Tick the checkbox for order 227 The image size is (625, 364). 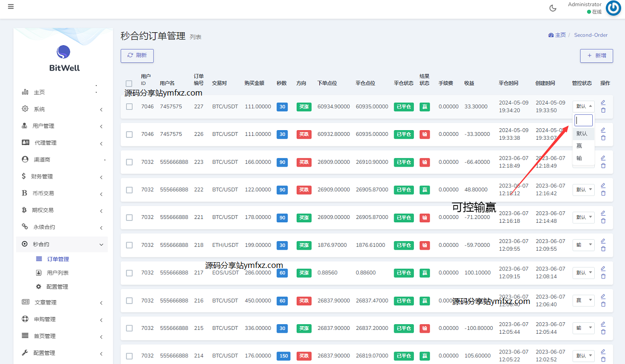(129, 107)
